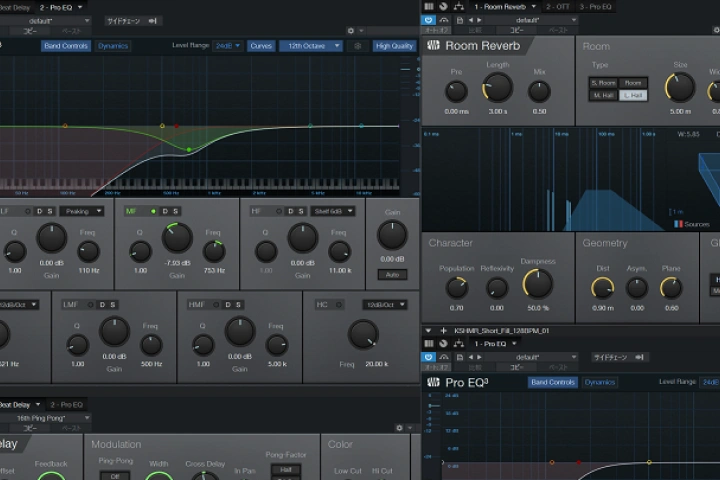Open settings gear icon in Beat Delay header
The height and width of the screenshot is (480, 720).
399,428
